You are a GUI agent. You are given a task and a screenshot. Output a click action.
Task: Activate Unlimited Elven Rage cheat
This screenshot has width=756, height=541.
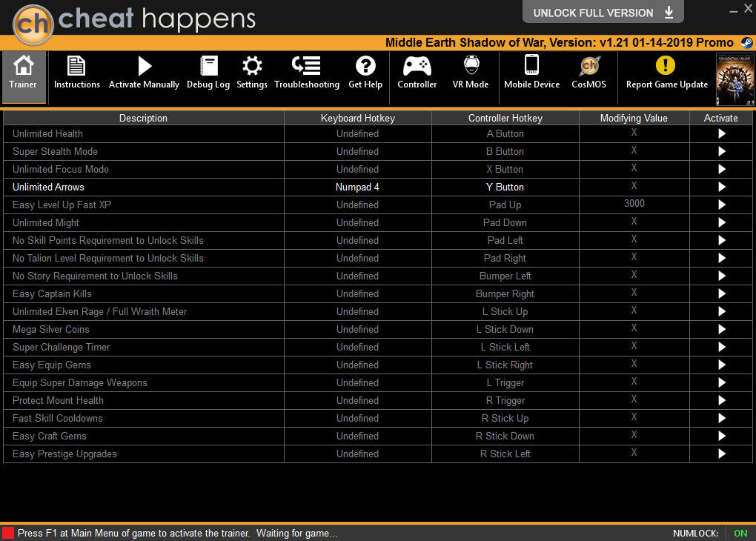(721, 311)
